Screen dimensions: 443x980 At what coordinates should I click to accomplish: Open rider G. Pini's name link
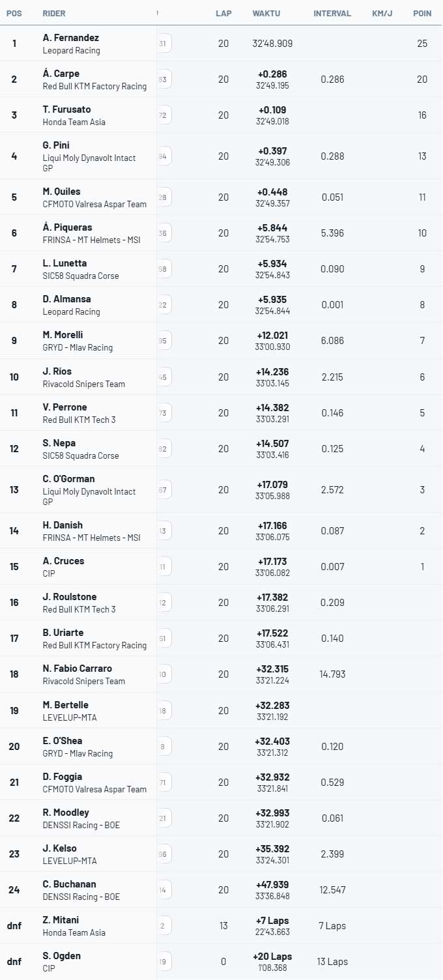coord(56,145)
